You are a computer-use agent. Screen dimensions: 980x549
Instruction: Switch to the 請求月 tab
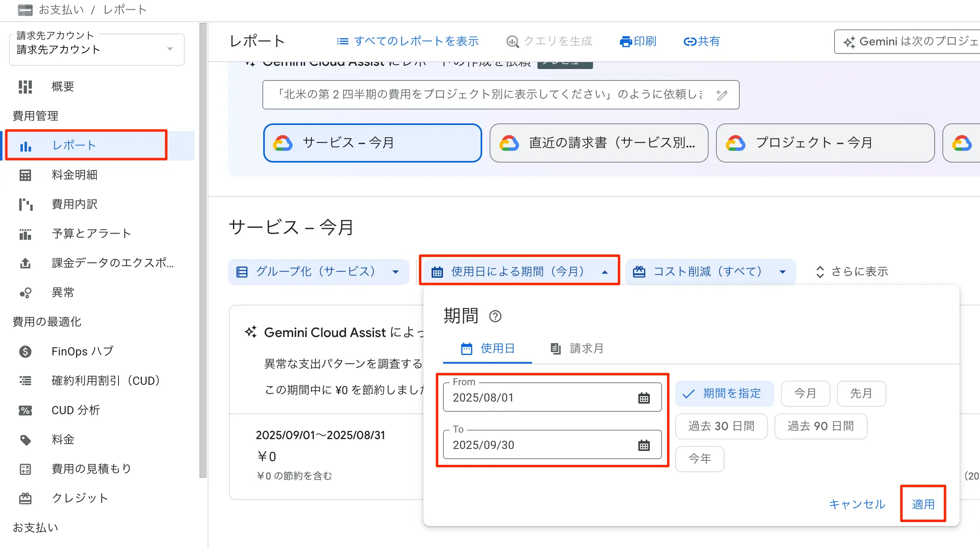577,348
